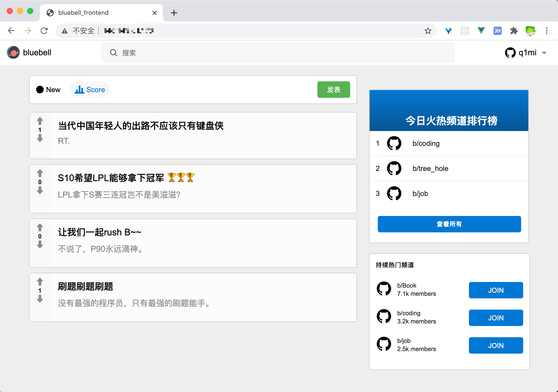The image size is (558, 392).
Task: Click the bluebell home logo icon
Action: click(x=13, y=52)
